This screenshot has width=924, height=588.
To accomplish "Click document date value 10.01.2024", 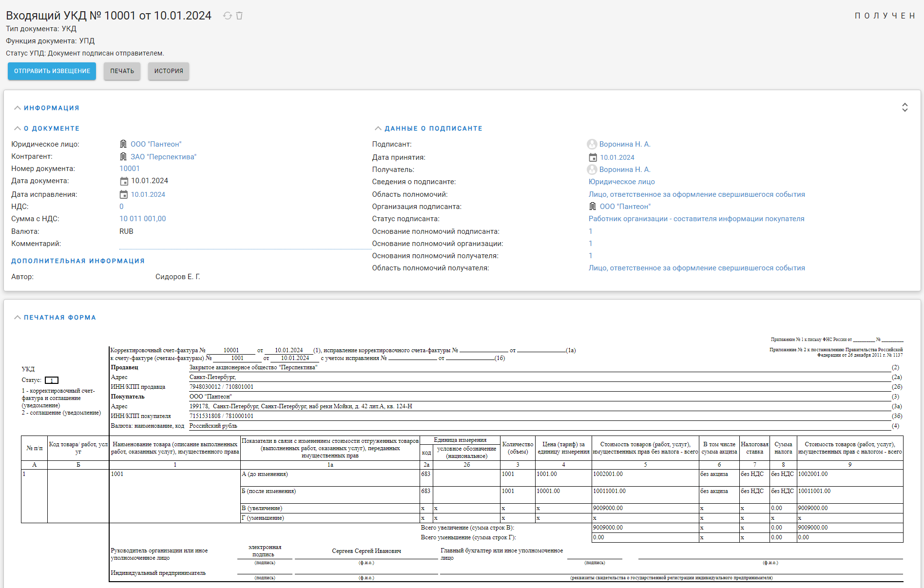I will [x=150, y=181].
